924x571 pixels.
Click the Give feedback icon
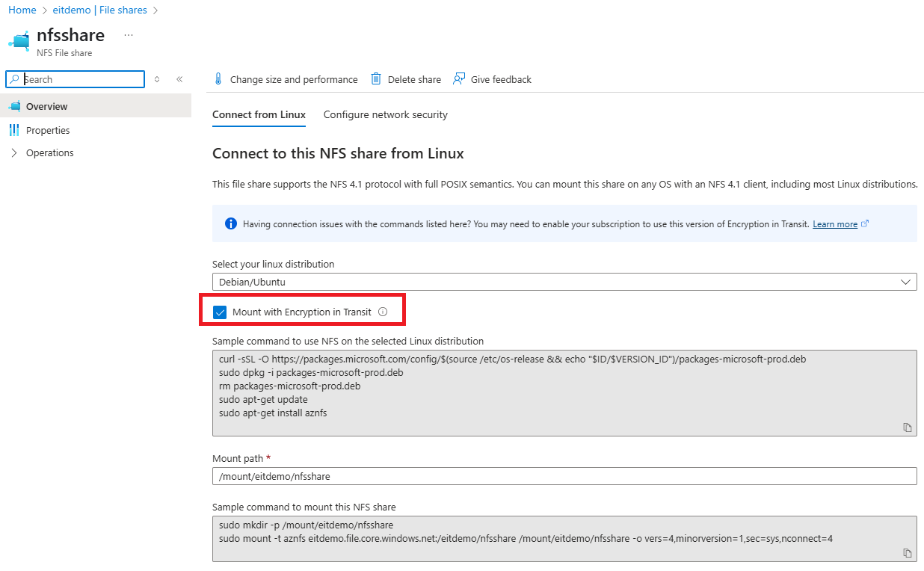(x=459, y=79)
